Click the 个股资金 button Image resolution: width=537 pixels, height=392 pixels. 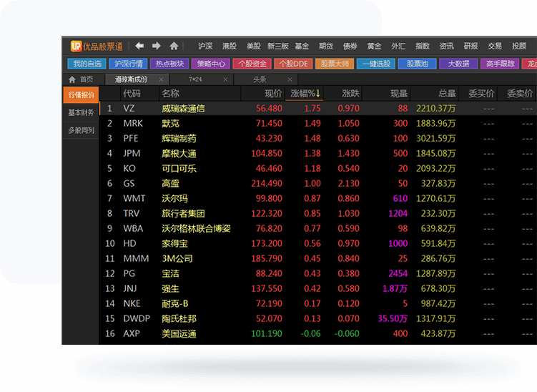[252, 64]
